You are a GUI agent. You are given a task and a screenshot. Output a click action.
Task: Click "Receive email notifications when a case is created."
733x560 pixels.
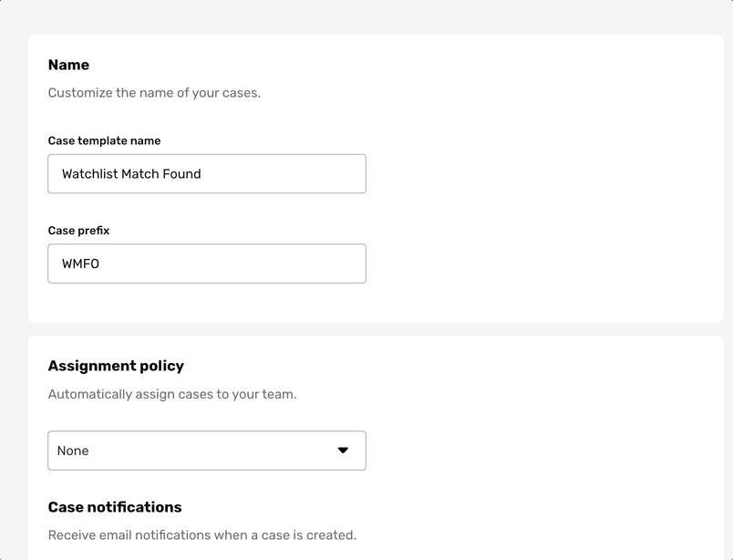202,534
